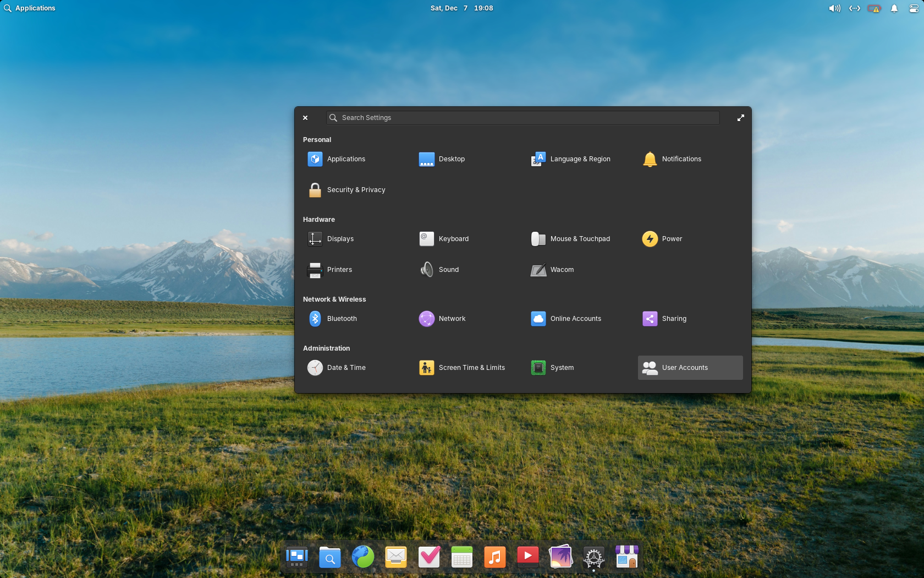Open Language & Region settings
The height and width of the screenshot is (578, 924).
[579, 159]
